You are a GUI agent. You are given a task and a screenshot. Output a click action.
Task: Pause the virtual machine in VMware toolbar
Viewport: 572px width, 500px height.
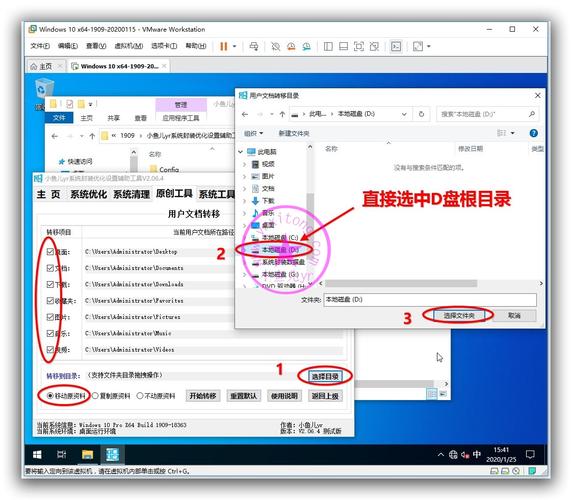224,46
